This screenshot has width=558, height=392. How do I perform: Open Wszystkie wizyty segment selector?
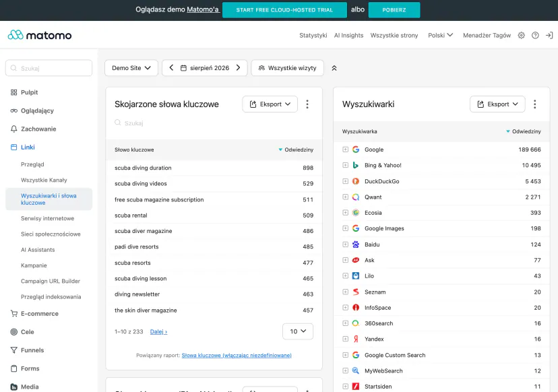coord(287,67)
